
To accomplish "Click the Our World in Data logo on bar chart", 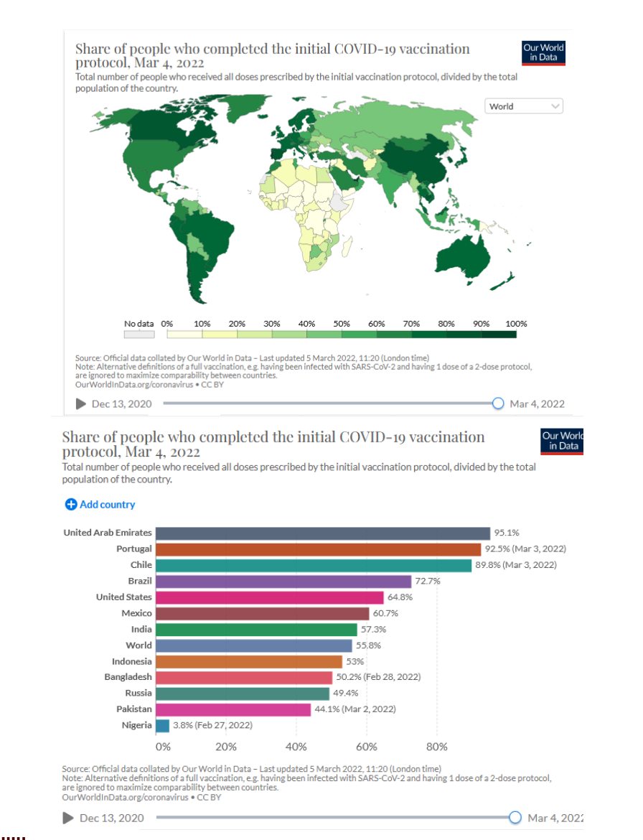I will [562, 441].
